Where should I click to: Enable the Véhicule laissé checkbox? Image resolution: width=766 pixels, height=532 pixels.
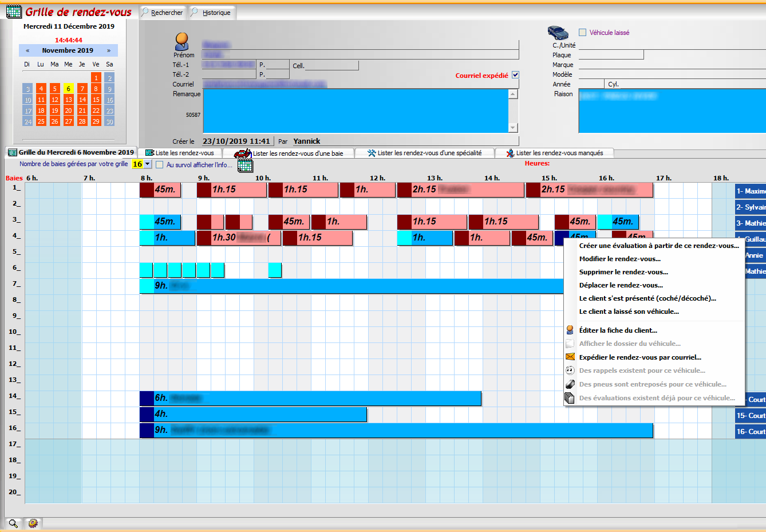click(x=583, y=33)
